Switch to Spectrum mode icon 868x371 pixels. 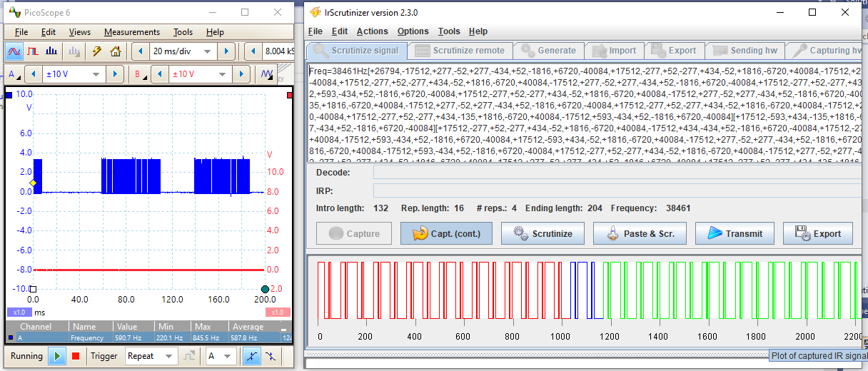[51, 51]
